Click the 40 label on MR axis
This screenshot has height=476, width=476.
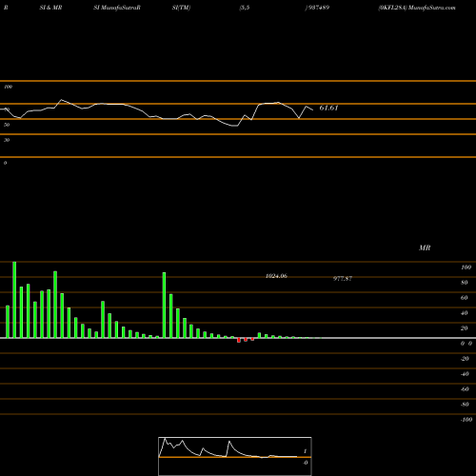click(465, 313)
